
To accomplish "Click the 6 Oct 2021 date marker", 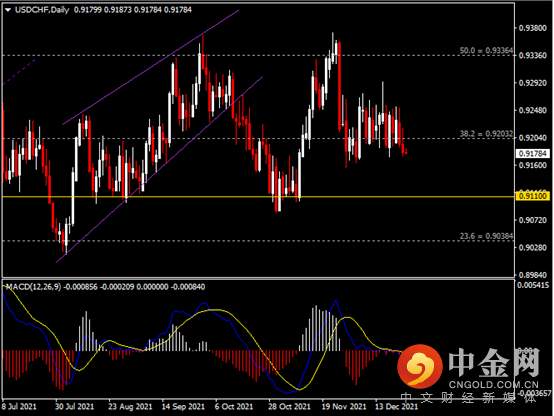I will 234,406.
